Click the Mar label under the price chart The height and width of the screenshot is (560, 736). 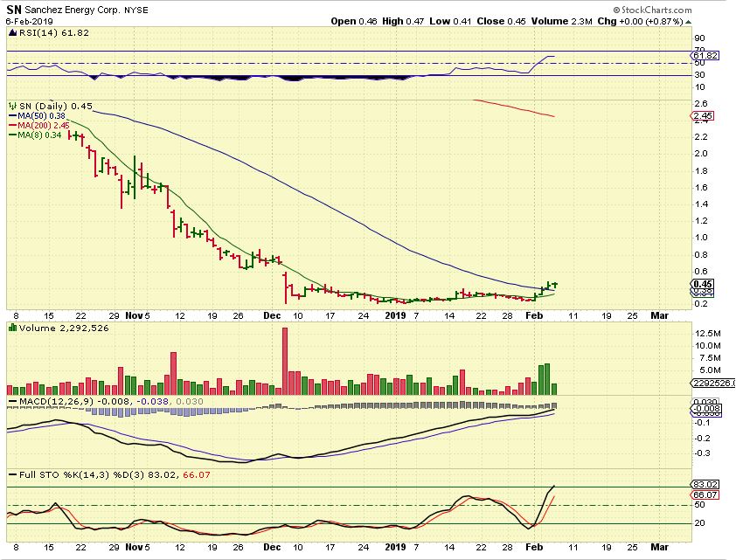point(659,315)
